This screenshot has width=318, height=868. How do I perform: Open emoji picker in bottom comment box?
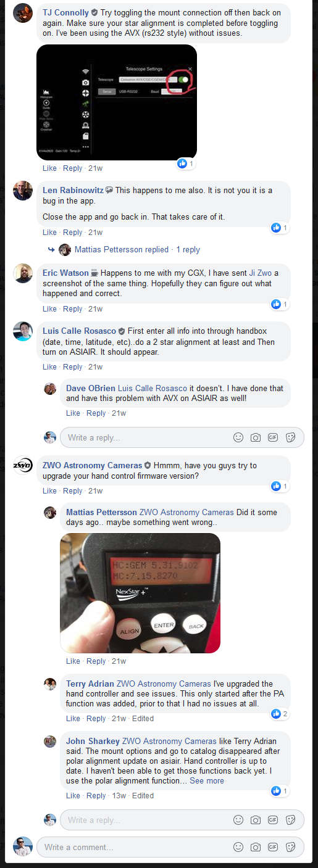238,847
